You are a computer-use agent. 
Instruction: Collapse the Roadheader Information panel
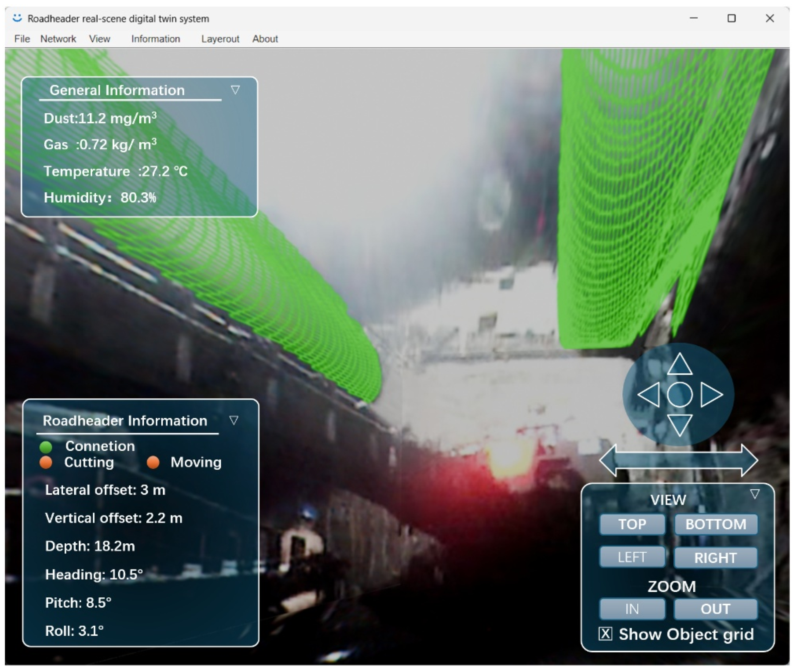coord(234,420)
